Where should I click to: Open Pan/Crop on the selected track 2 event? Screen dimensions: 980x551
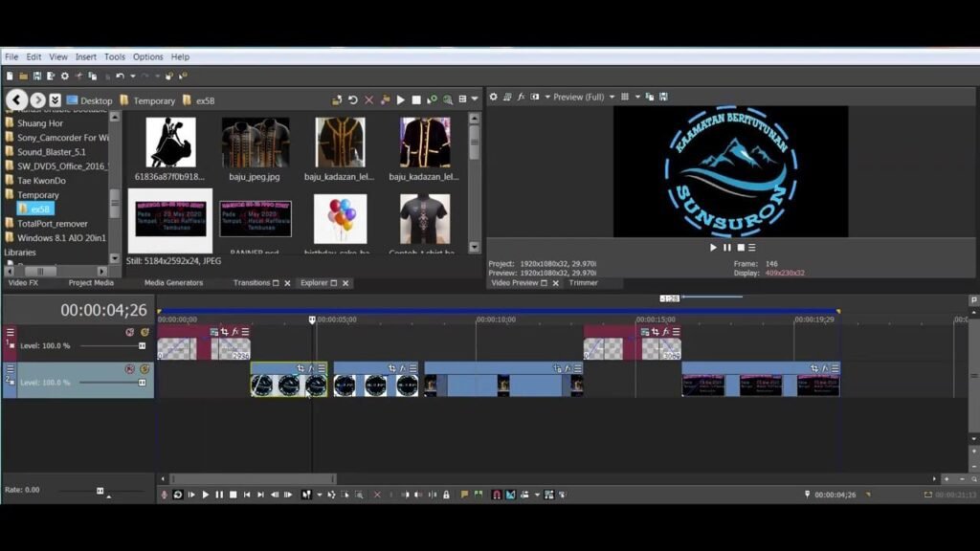(301, 368)
